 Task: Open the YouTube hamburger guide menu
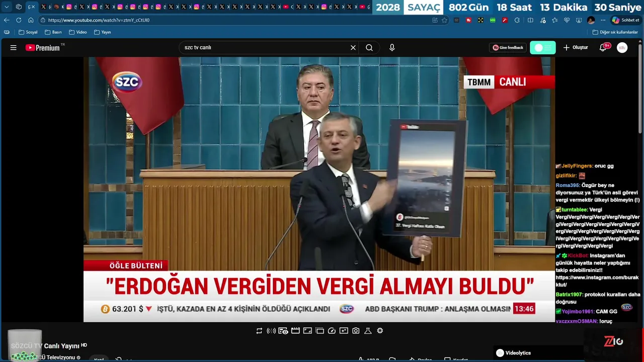click(x=14, y=48)
